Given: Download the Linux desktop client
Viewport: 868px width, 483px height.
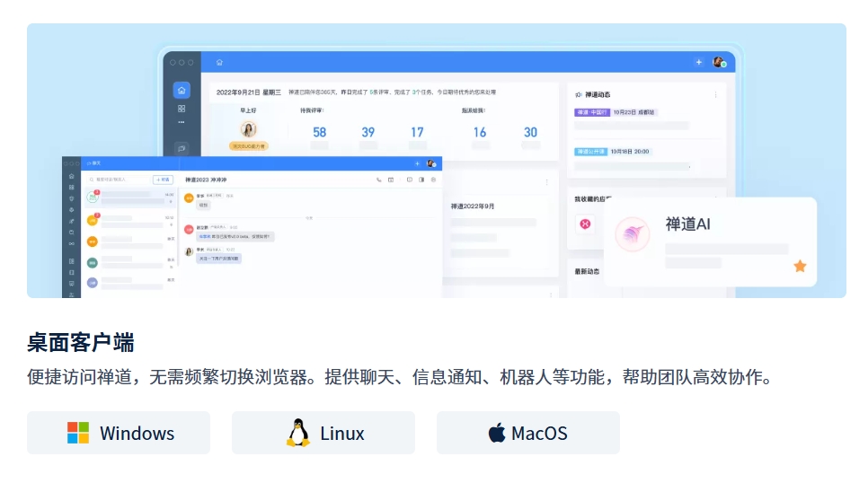Looking at the screenshot, I should tap(323, 433).
